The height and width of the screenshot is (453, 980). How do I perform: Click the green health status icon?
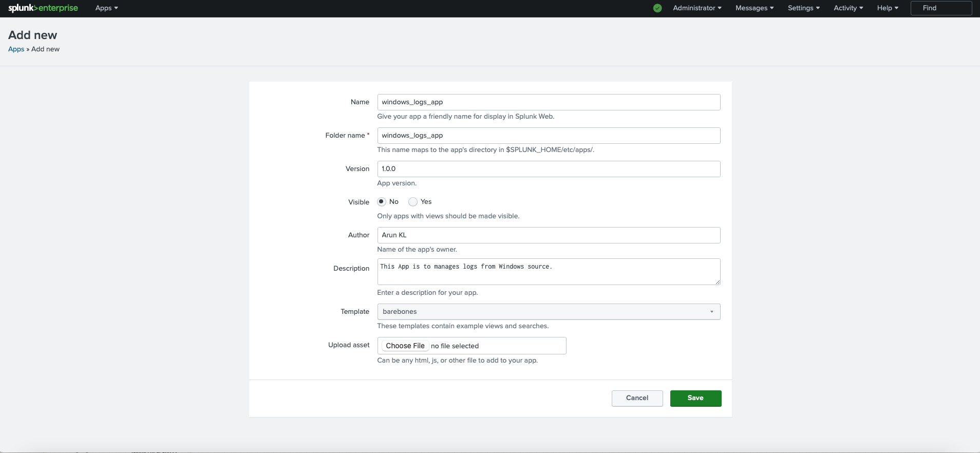coord(657,8)
